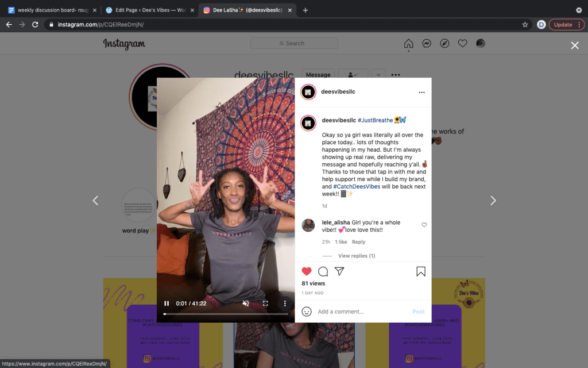Open the Explore compass icon
Viewport: 588px width, 368px height.
click(x=444, y=44)
